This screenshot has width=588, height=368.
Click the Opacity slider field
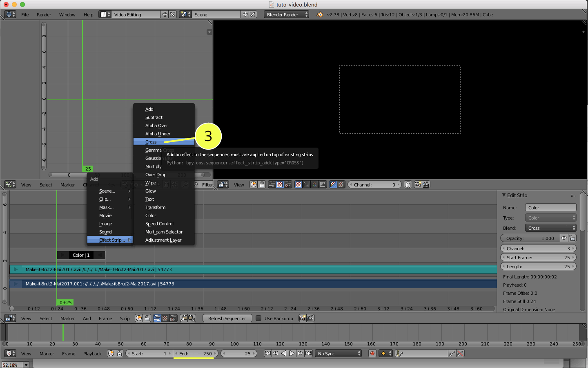pyautogui.click(x=530, y=238)
